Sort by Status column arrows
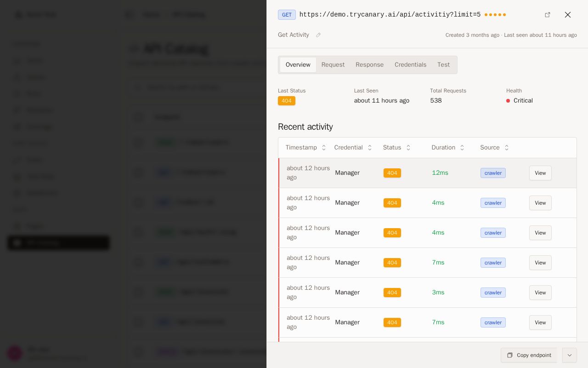Viewport: 588px width, 368px height. coord(408,148)
